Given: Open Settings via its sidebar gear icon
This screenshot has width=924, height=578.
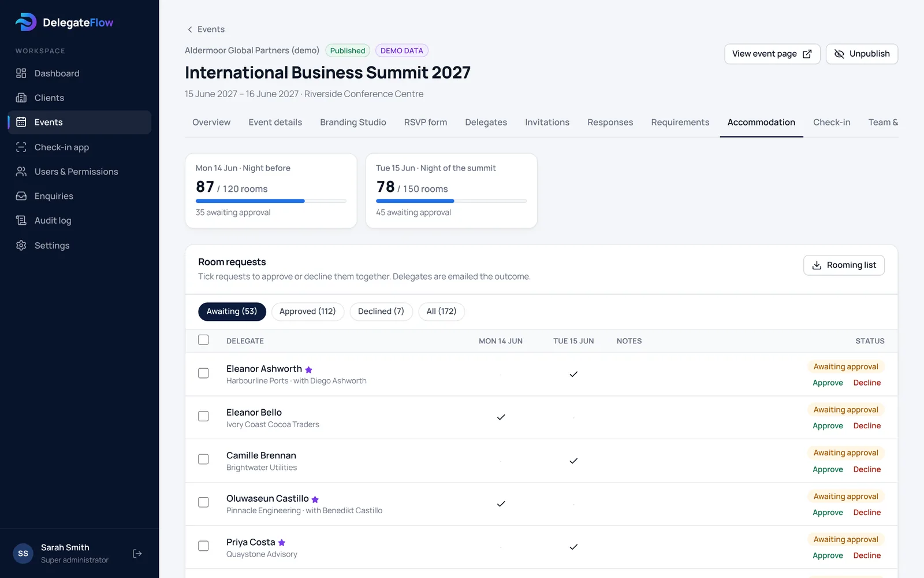Looking at the screenshot, I should [21, 245].
